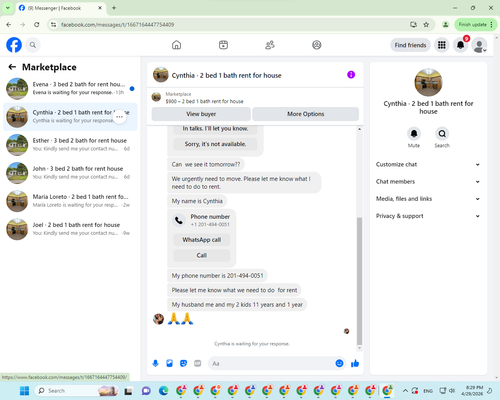500x400 pixels.
Task: Click the phone handset icon in message
Action: (179, 220)
